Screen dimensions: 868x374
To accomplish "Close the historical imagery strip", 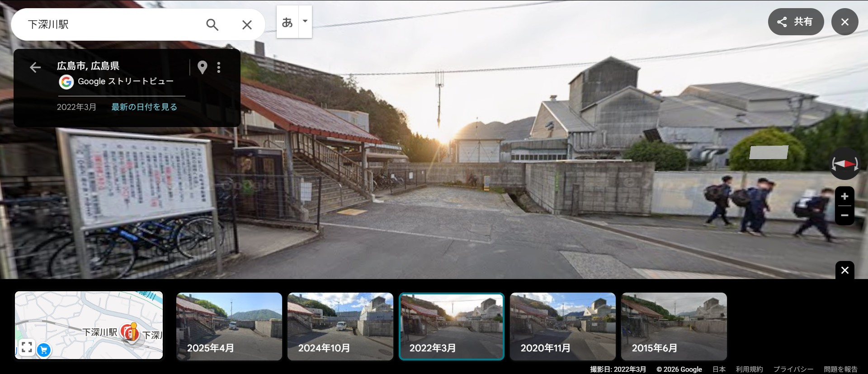I will pyautogui.click(x=844, y=270).
